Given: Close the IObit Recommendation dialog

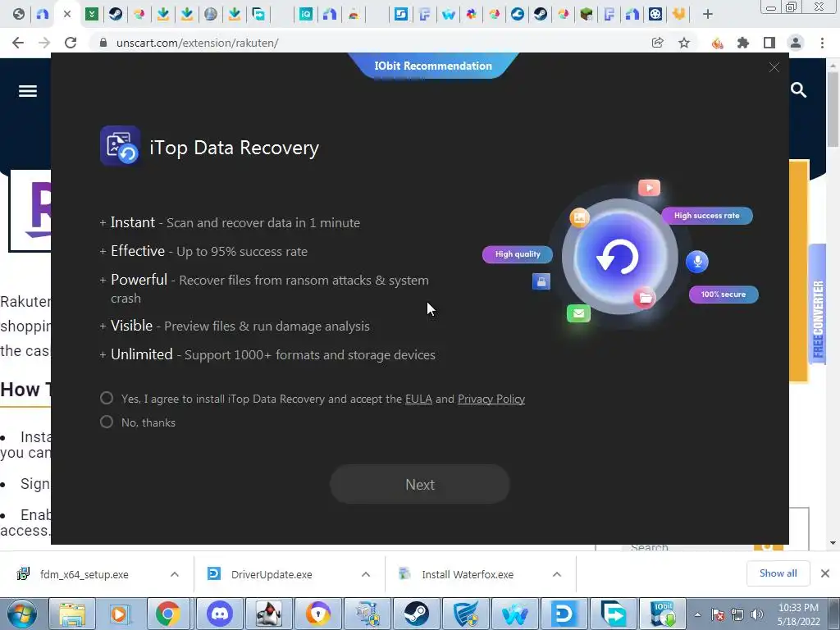Looking at the screenshot, I should coord(774,67).
